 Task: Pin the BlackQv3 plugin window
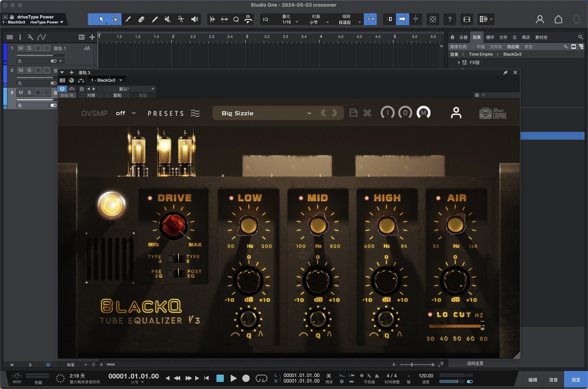coord(505,73)
